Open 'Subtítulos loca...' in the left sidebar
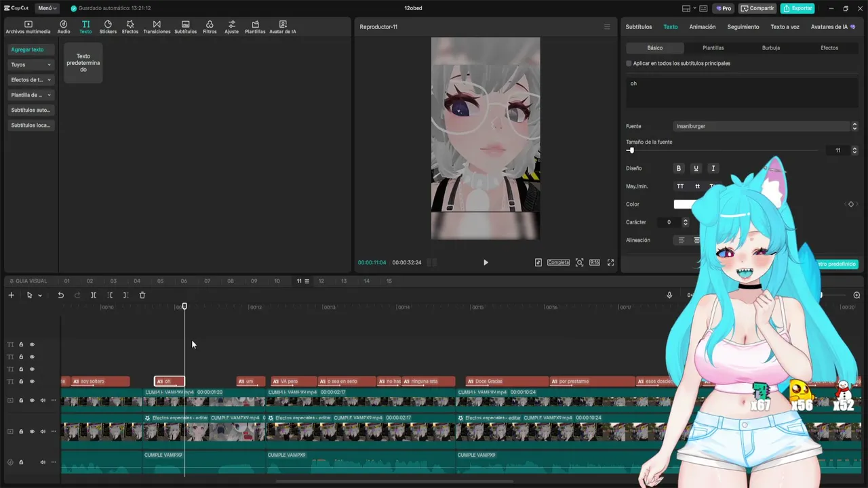Screen dimensions: 868x488 [x=31, y=125]
